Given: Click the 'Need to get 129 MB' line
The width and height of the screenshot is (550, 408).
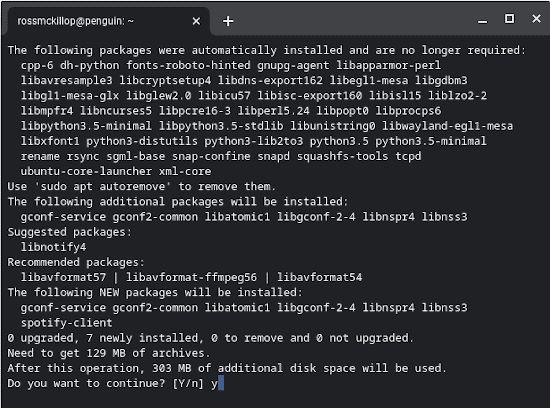Looking at the screenshot, I should (109, 353).
